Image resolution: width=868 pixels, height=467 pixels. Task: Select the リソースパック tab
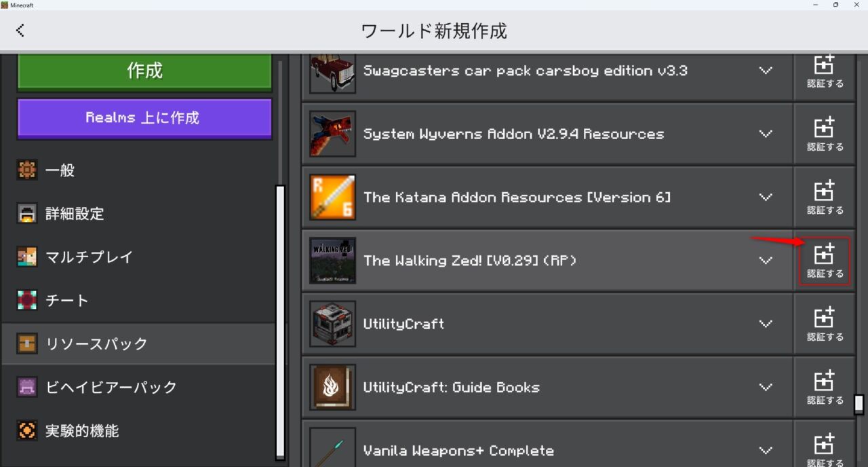(138, 343)
